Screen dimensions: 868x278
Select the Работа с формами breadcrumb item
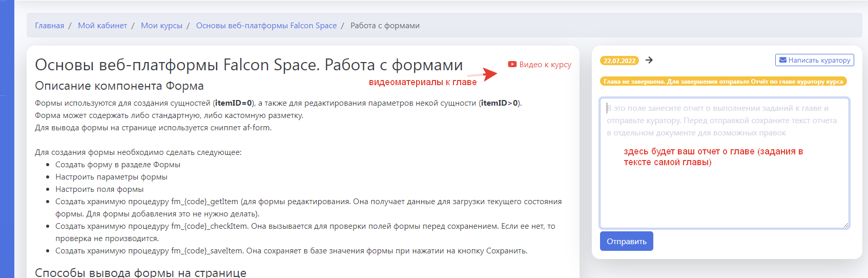[385, 26]
